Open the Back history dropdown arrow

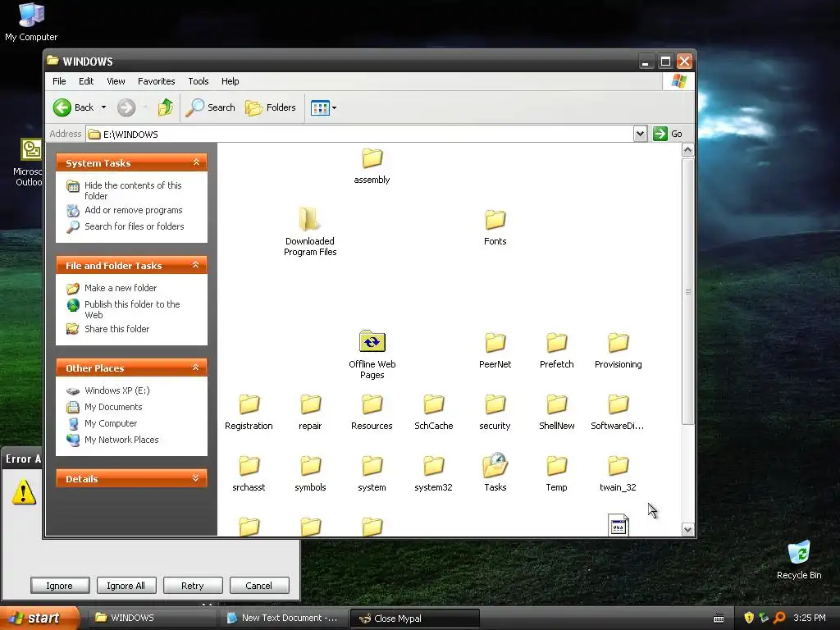click(103, 107)
